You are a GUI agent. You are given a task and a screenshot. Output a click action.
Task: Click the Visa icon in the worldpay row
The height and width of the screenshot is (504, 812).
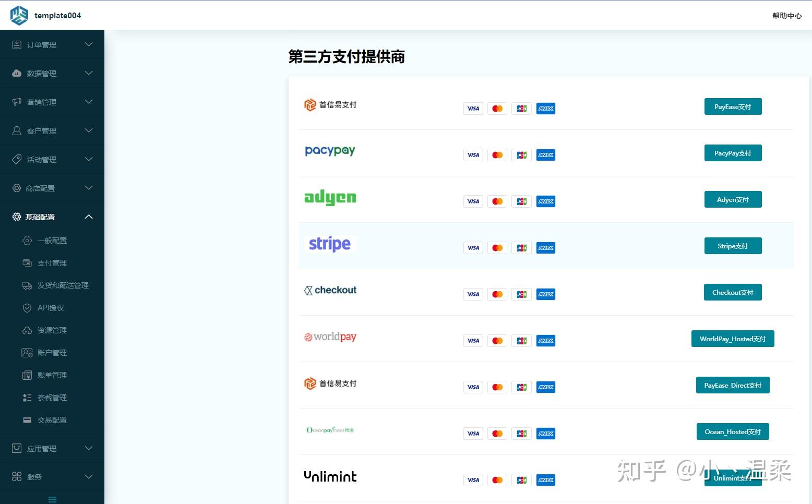pyautogui.click(x=473, y=341)
